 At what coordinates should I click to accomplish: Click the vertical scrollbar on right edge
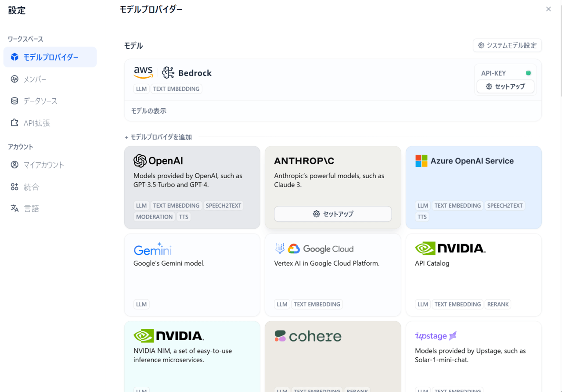(561, 48)
